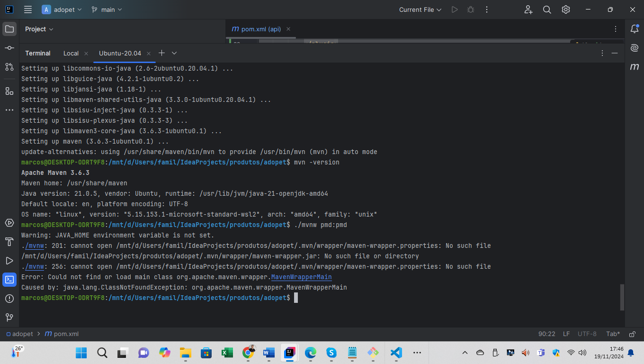644x364 pixels.
Task: Open the Services tool window
Action: [9, 223]
